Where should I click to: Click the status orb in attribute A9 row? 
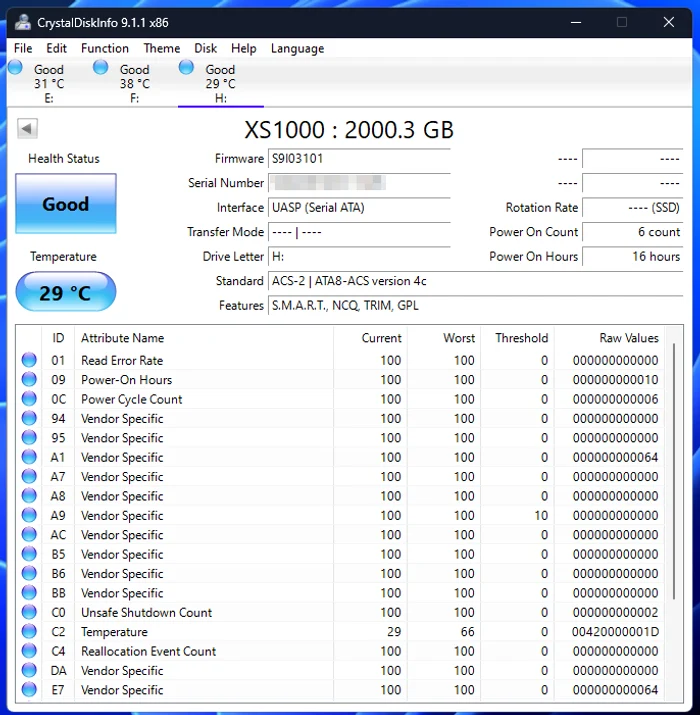click(x=29, y=515)
